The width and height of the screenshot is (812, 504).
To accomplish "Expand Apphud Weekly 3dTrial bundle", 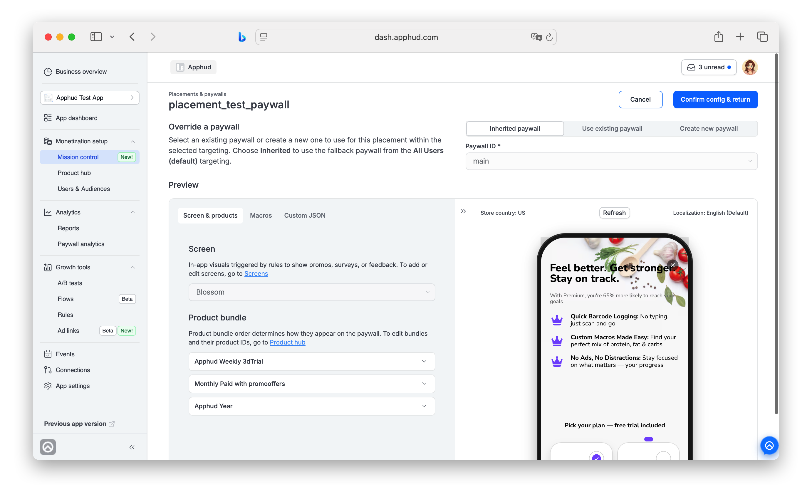I will [312, 361].
